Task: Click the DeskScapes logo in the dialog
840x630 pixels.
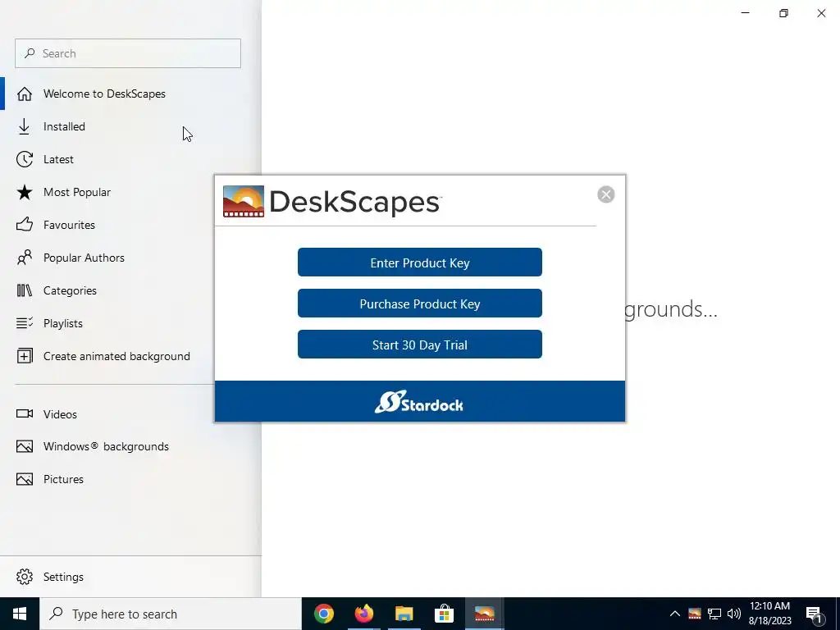Action: (x=332, y=202)
